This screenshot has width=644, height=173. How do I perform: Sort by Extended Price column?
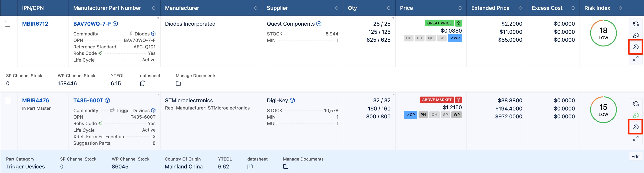coord(521,8)
